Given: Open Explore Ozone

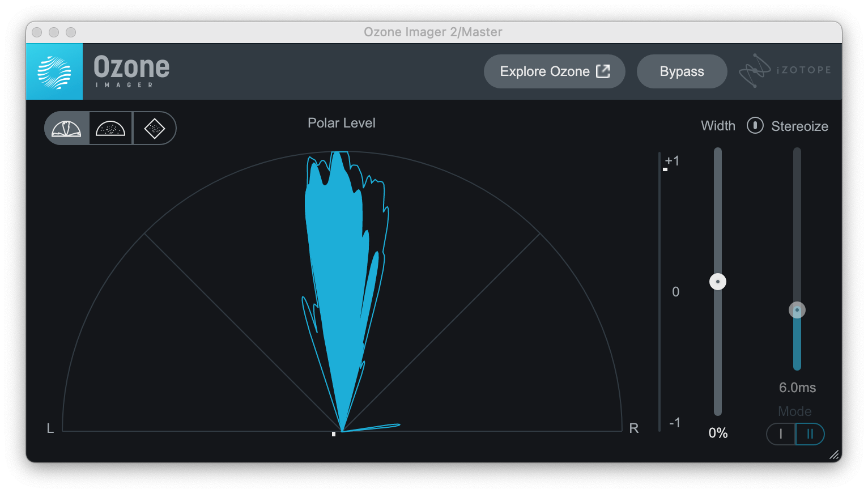Looking at the screenshot, I should tap(544, 71).
